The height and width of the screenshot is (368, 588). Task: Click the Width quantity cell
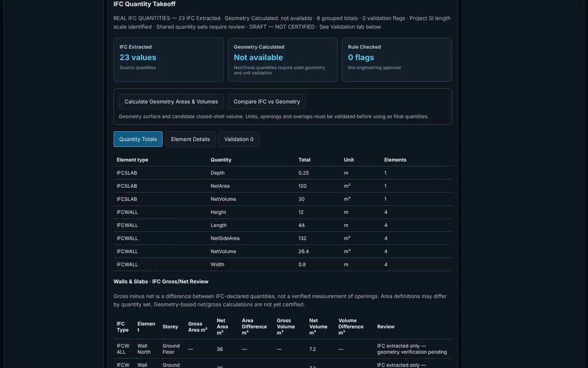[x=217, y=264]
